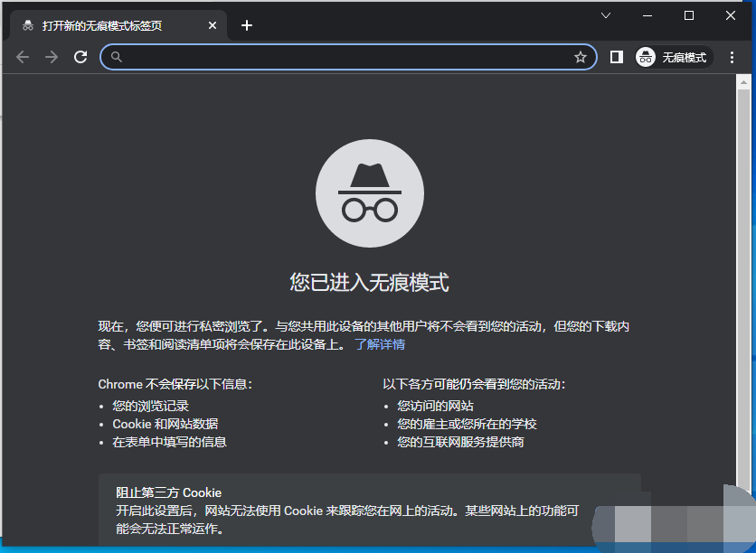Bookmark this tab with the star icon

(581, 57)
